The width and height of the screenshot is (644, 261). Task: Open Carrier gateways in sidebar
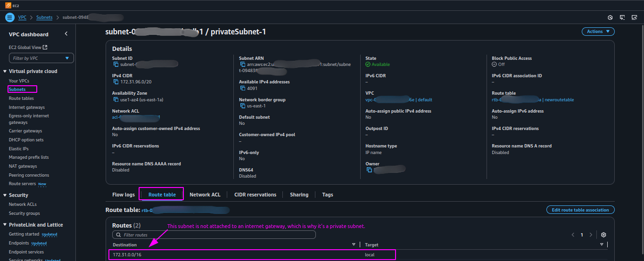tap(25, 131)
